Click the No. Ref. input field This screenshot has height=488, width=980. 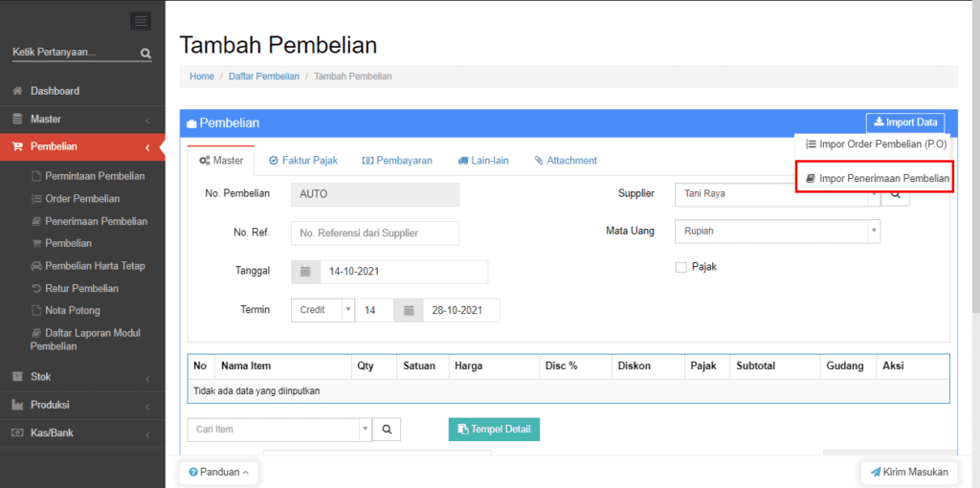(x=375, y=233)
